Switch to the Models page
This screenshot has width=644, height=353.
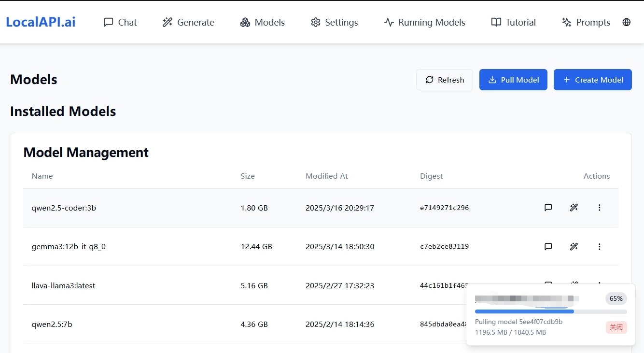coord(263,22)
